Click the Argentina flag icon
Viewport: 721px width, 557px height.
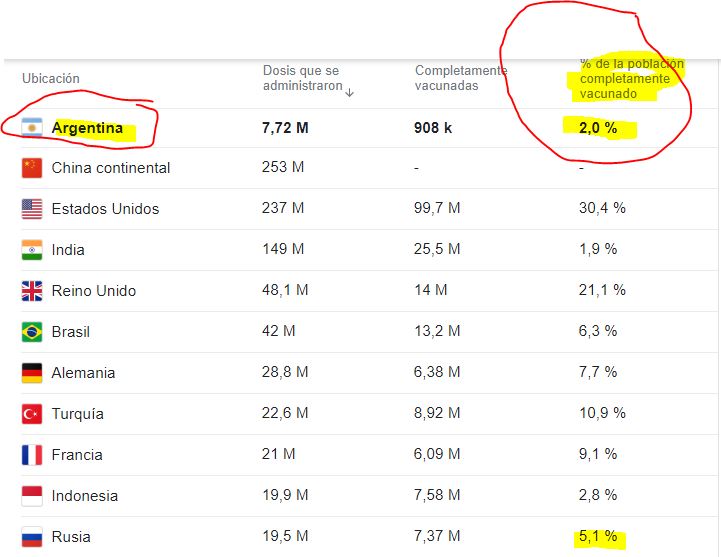32,128
